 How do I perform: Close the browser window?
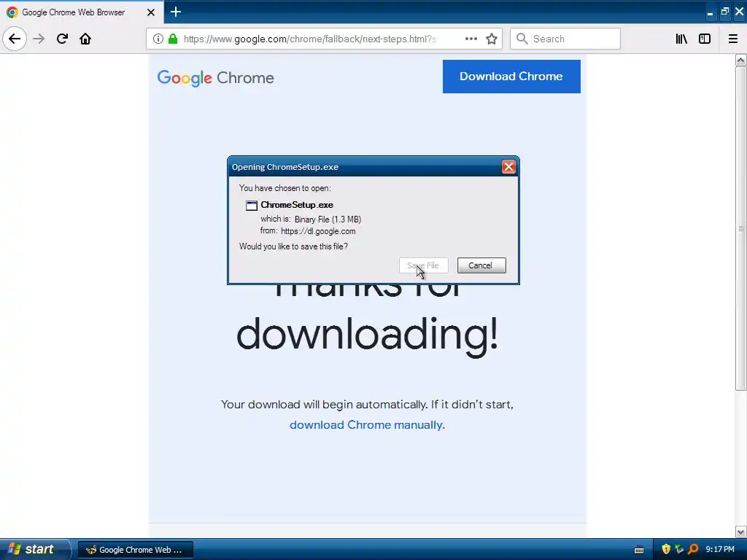740,12
